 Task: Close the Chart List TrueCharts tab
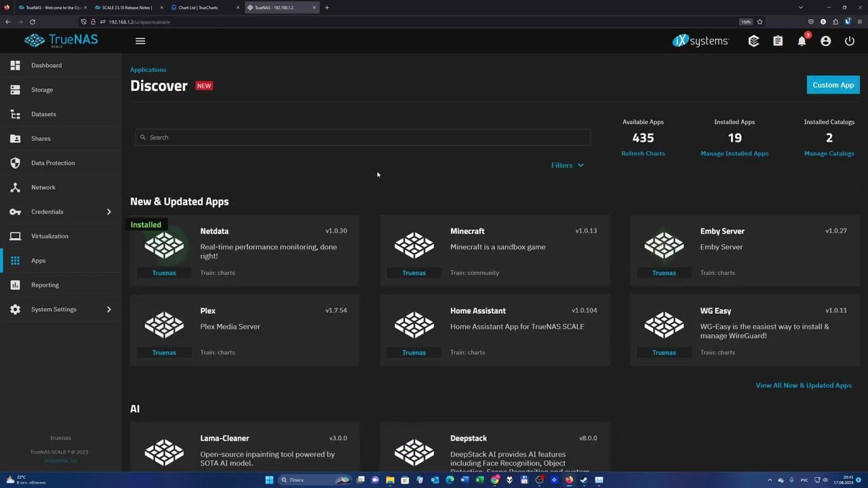coord(237,7)
